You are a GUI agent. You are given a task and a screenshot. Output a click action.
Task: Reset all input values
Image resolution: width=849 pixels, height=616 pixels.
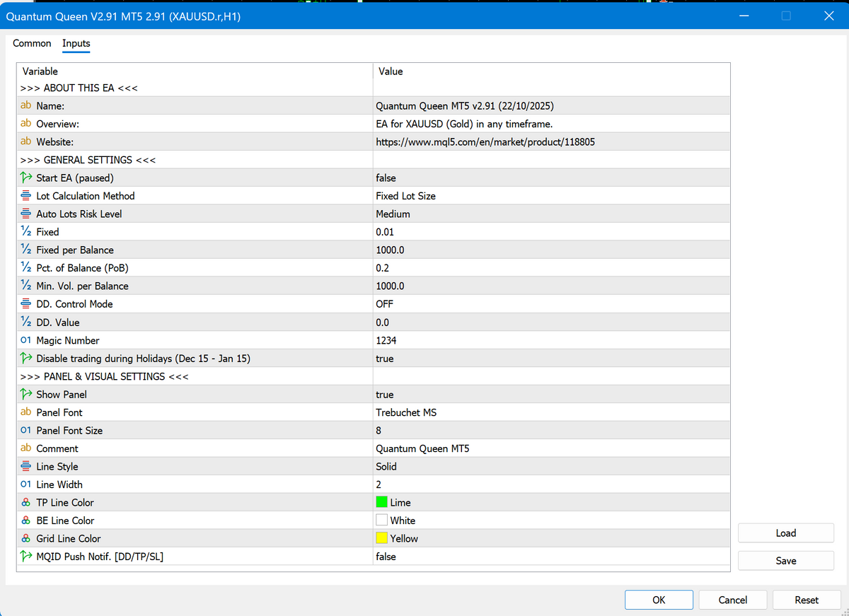[807, 599]
